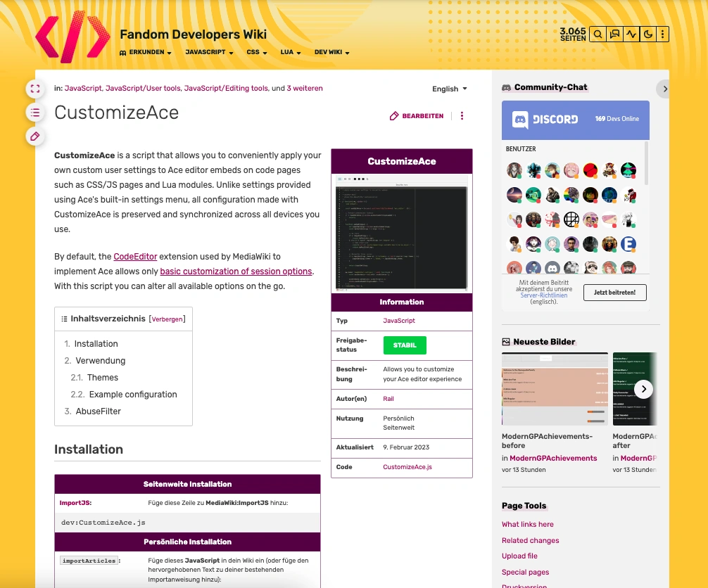708x588 pixels.
Task: Click Special pages
Action: tap(525, 573)
